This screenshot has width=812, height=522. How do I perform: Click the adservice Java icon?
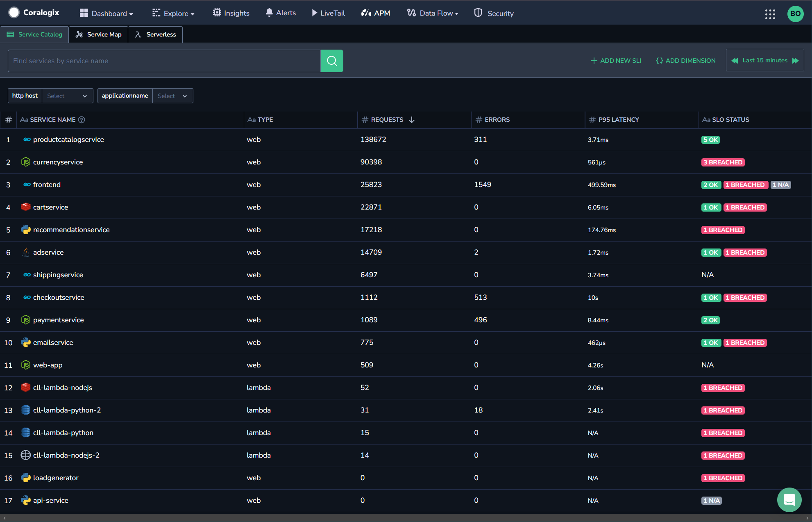[x=26, y=252]
